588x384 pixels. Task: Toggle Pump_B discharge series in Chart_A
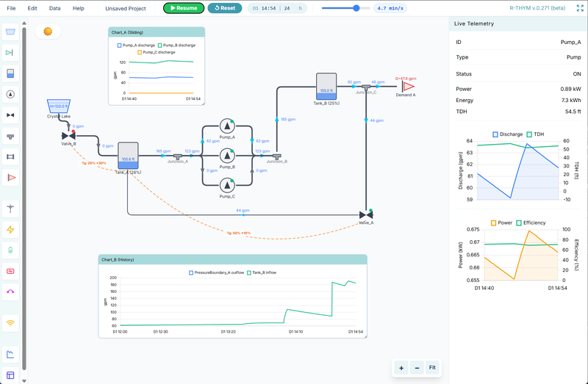(x=176, y=46)
